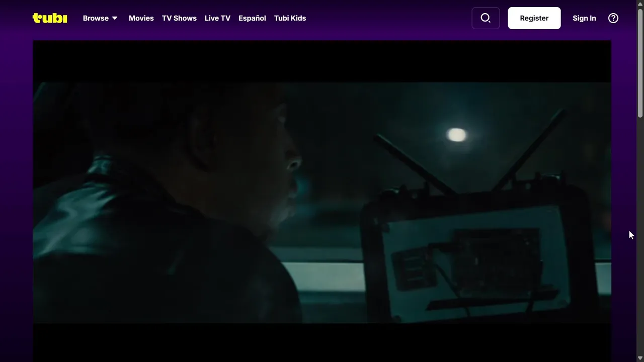The height and width of the screenshot is (362, 644).
Task: Select the Sign In link
Action: (x=584, y=18)
